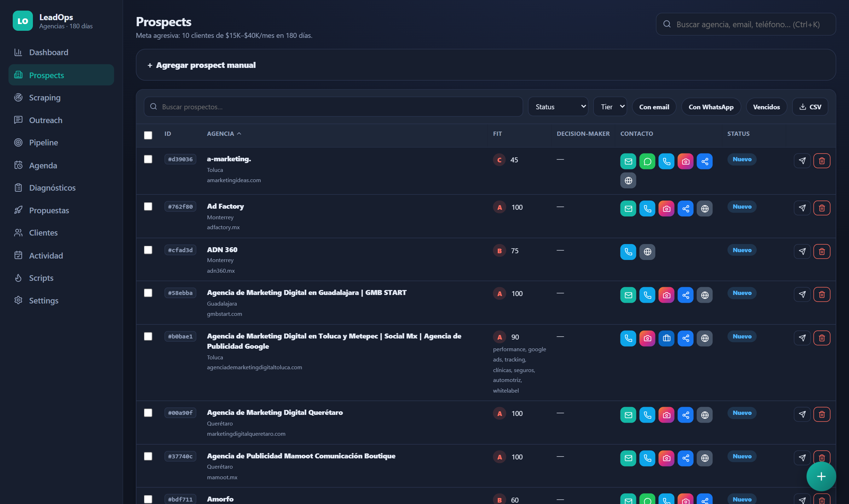Click the briefcase icon in the Social Mx row
849x504 pixels.
click(666, 338)
